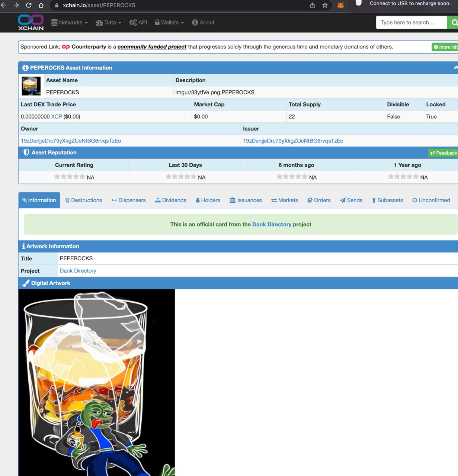Open the MetaMask fox extension
Viewport: 458px width, 476px height.
[340, 5]
